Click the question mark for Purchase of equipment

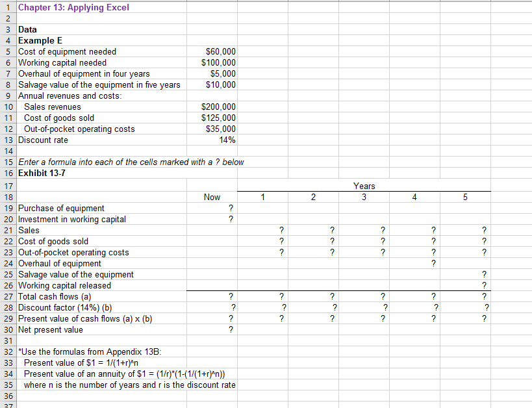pyautogui.click(x=230, y=208)
